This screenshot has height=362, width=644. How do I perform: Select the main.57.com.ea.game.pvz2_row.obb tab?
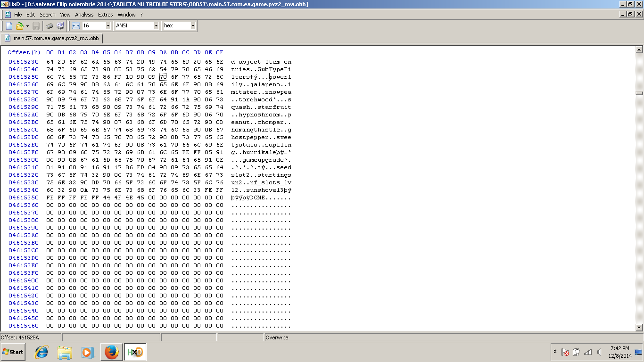click(x=52, y=38)
